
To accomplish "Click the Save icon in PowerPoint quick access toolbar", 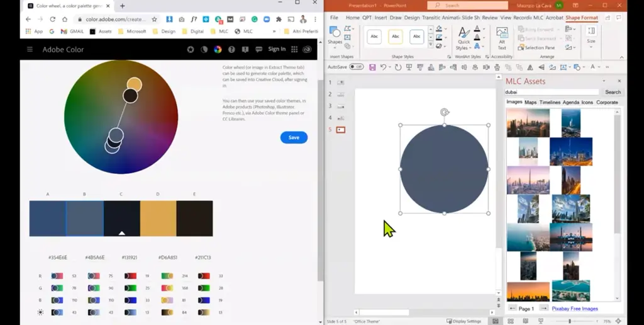I will pyautogui.click(x=372, y=67).
